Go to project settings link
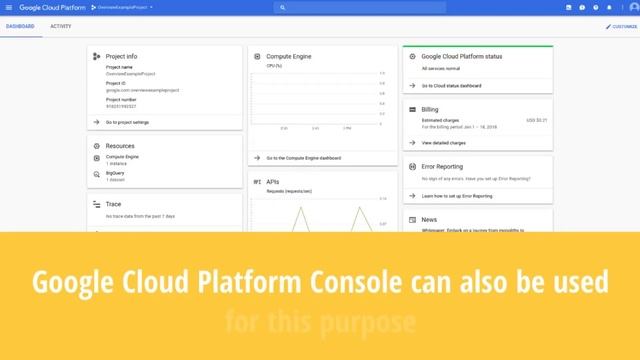 point(127,122)
